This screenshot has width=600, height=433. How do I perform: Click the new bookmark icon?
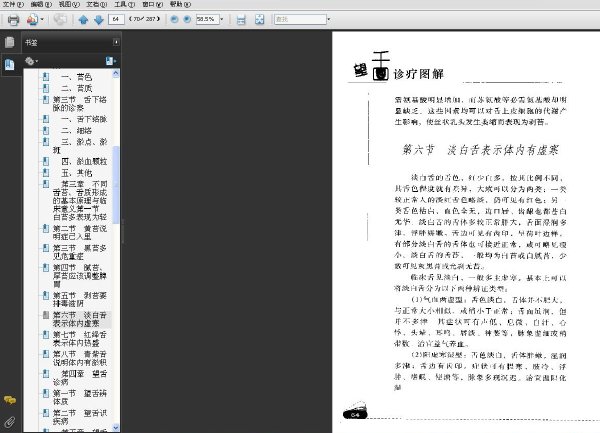coord(111,61)
